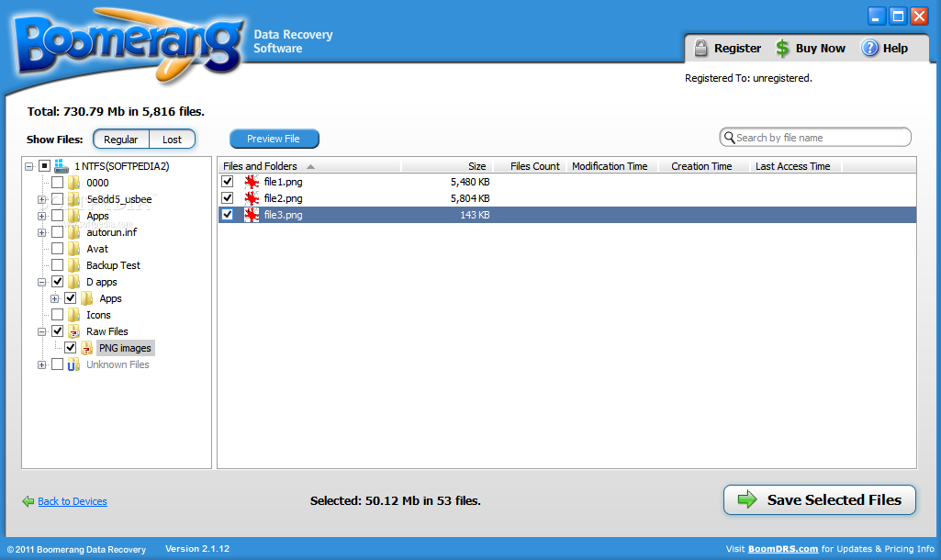This screenshot has height=560, width=941.
Task: Click the file3.png image file icon
Action: click(x=252, y=215)
